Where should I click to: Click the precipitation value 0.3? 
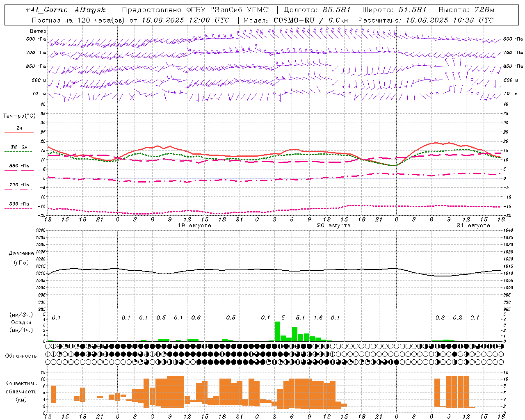(440, 317)
